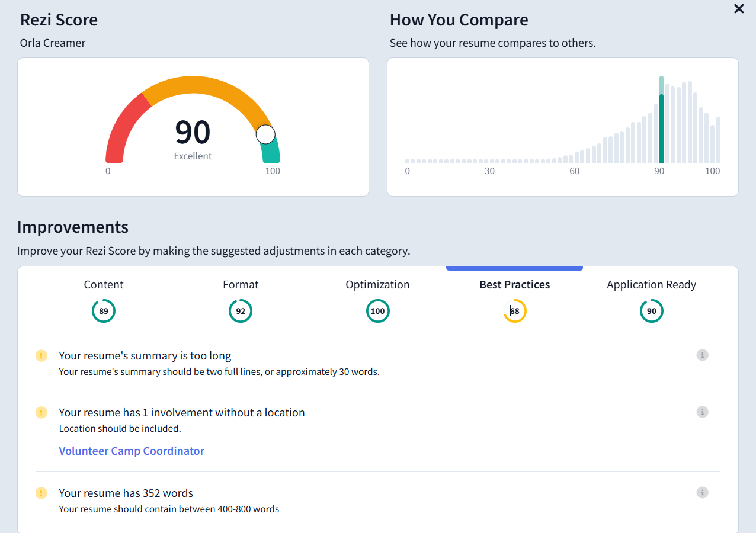Open the Application Ready tab
This screenshot has height=533, width=756.
point(652,285)
